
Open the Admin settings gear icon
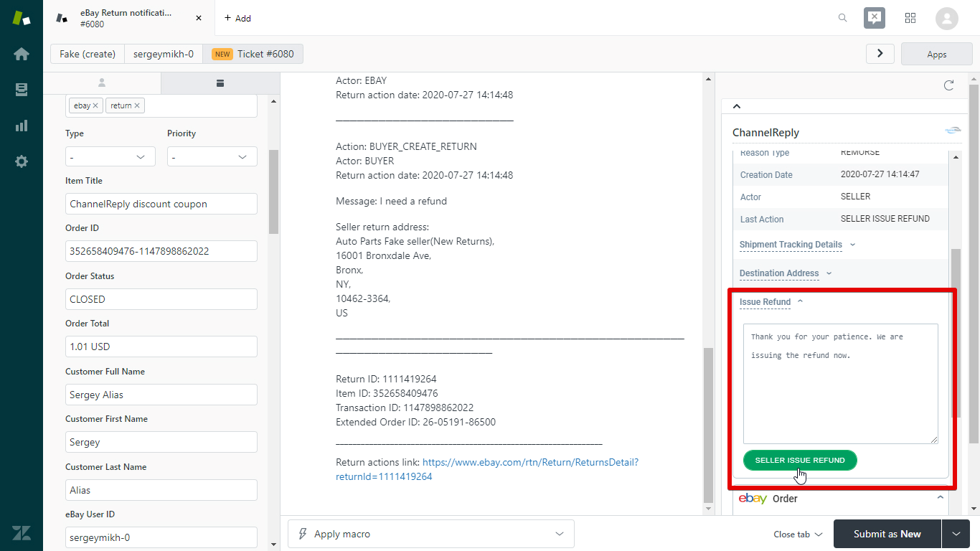pyautogui.click(x=22, y=161)
